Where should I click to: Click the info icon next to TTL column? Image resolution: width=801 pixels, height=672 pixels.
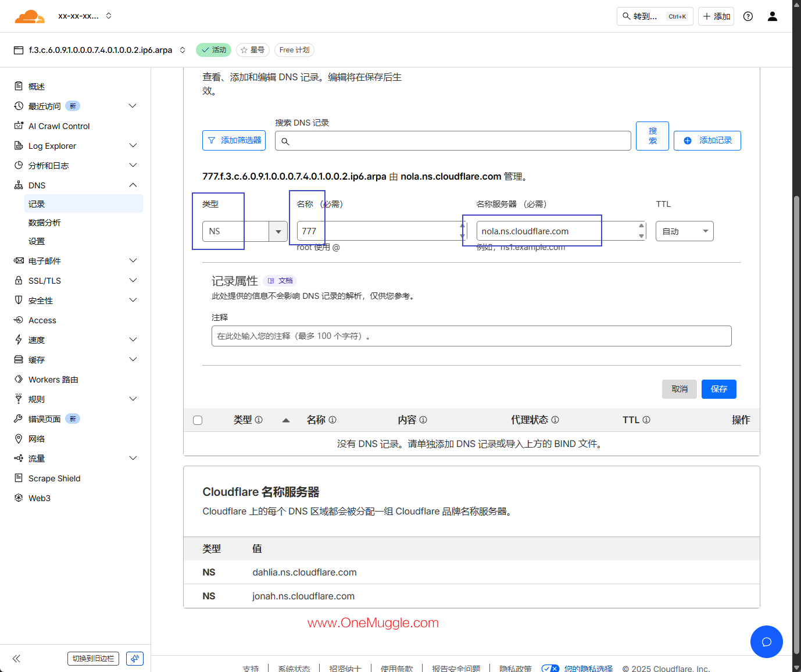[646, 420]
